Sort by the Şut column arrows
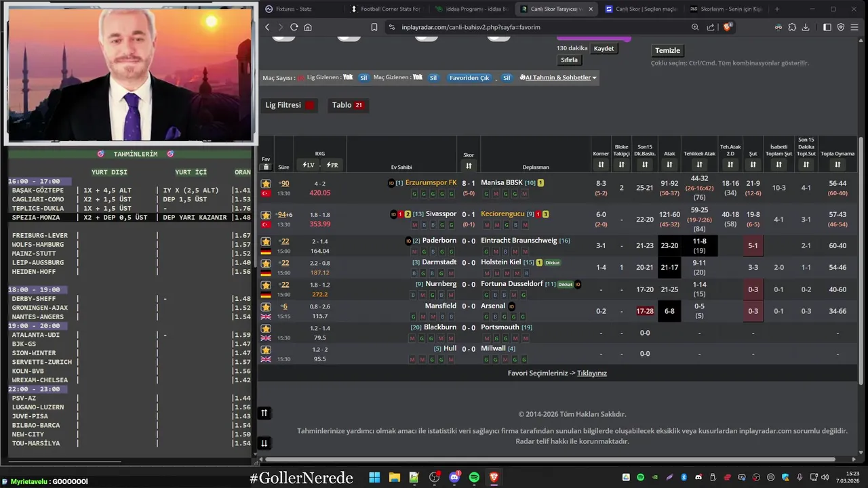Viewport: 868px width, 488px height. click(x=753, y=165)
